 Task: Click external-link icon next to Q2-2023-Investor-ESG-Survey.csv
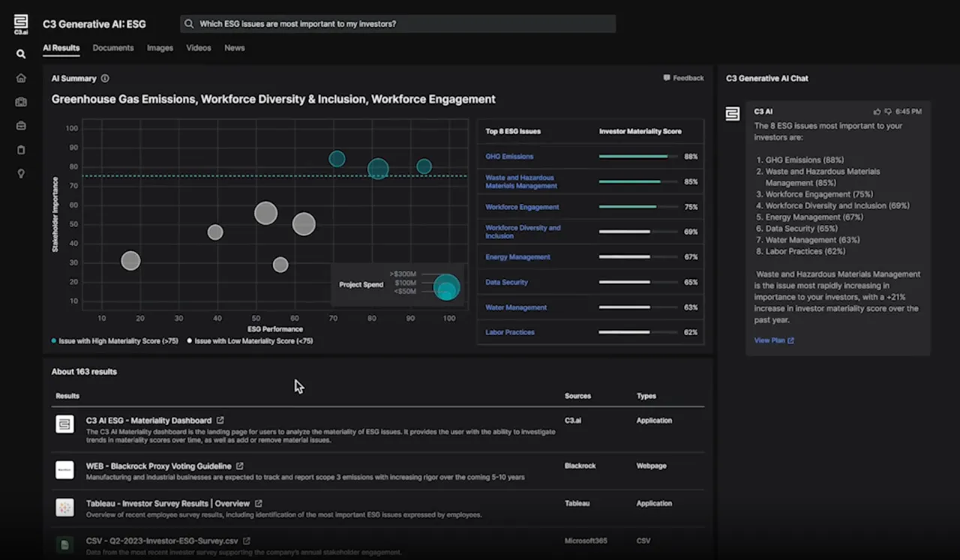(x=247, y=541)
